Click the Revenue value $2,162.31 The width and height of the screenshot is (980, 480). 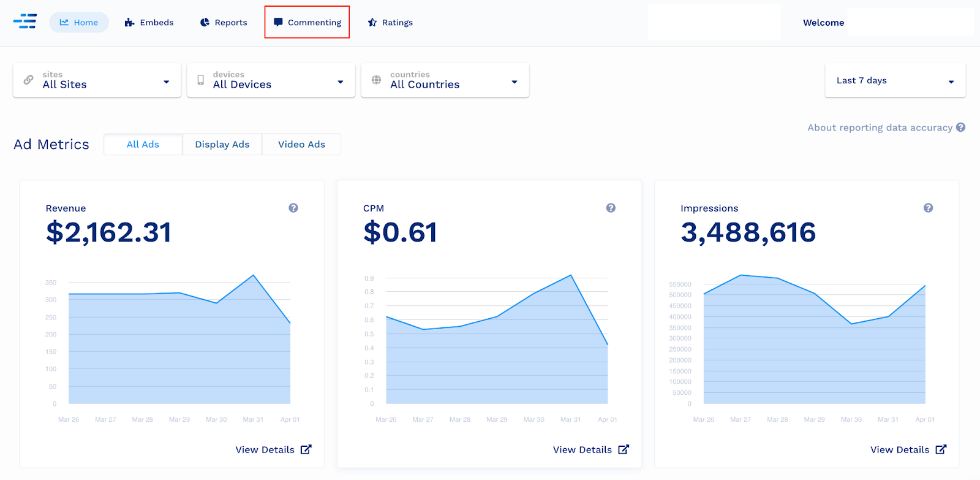pyautogui.click(x=108, y=232)
